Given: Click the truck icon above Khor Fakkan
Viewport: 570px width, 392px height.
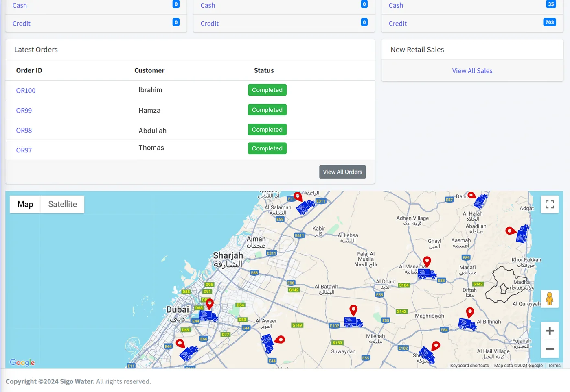Looking at the screenshot, I should 522,234.
